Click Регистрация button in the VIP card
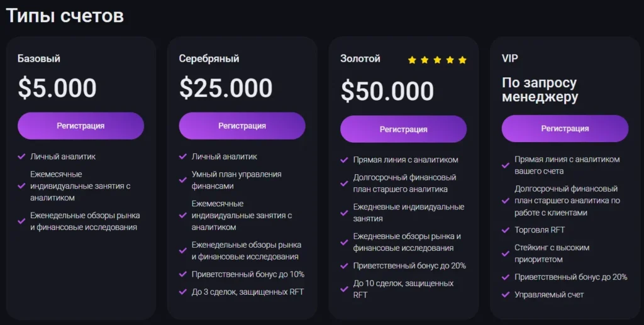Image resolution: width=644 pixels, height=325 pixels. [x=565, y=128]
